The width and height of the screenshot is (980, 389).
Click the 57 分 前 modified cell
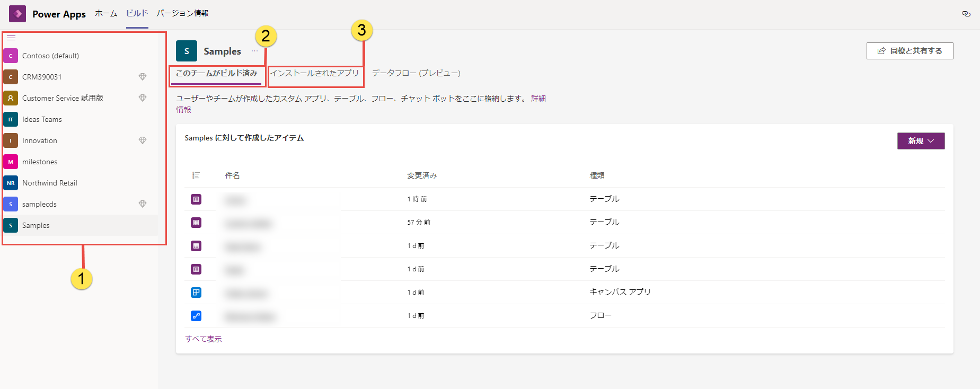tap(419, 223)
